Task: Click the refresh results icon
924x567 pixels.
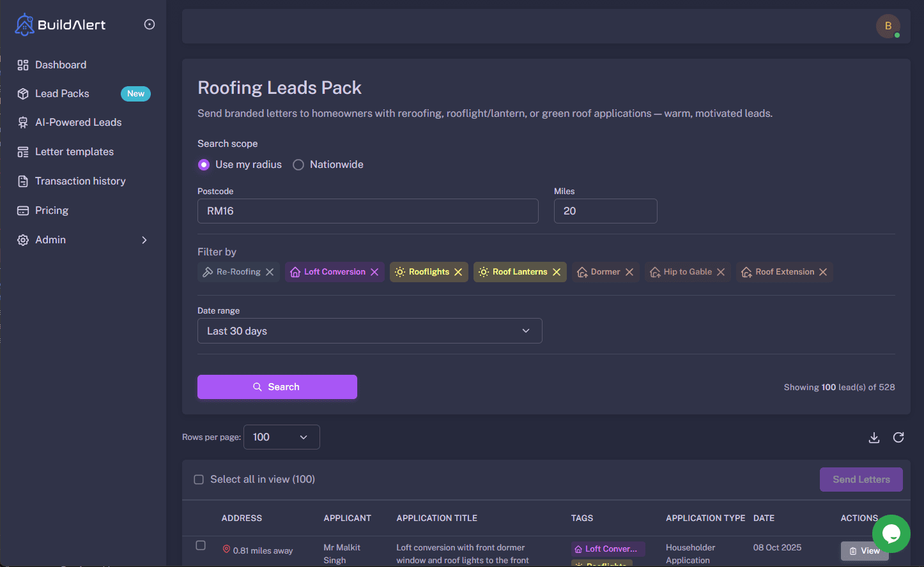Action: coord(898,437)
